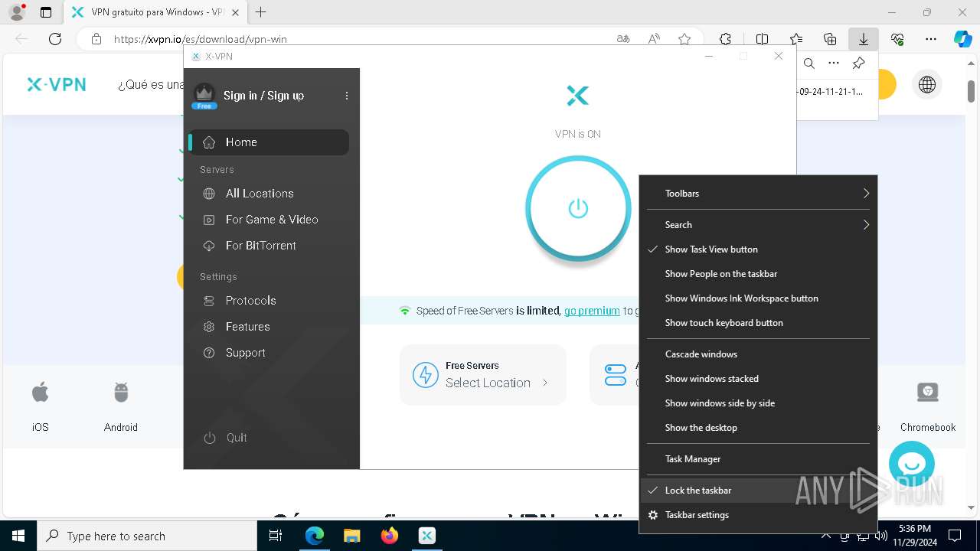
Task: Expand the Toolbars submenu
Action: click(x=758, y=194)
